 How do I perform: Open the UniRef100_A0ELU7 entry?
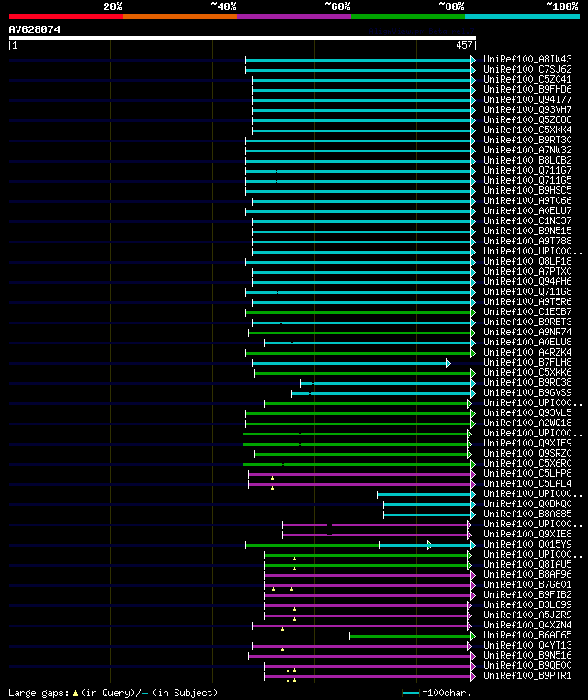tap(527, 210)
